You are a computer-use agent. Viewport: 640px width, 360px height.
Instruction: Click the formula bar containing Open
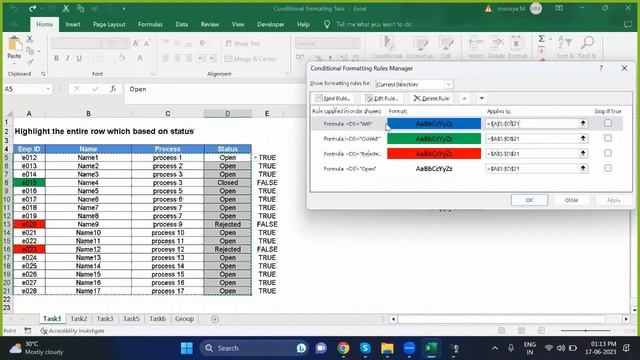point(214,89)
